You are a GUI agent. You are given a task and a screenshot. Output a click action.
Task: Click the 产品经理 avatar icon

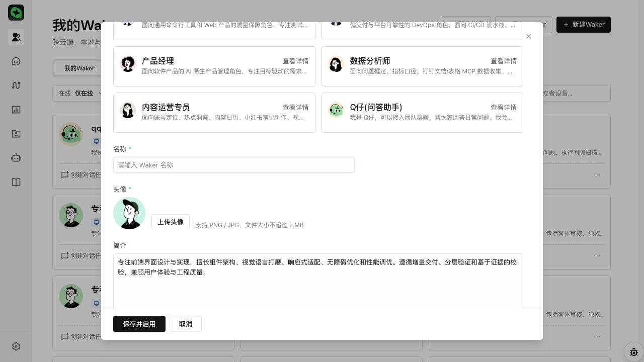128,64
